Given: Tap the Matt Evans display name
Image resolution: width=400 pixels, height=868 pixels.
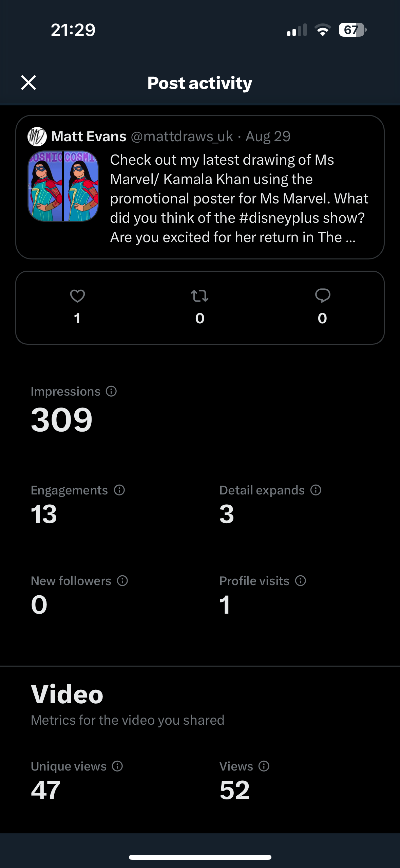Looking at the screenshot, I should coord(89,137).
